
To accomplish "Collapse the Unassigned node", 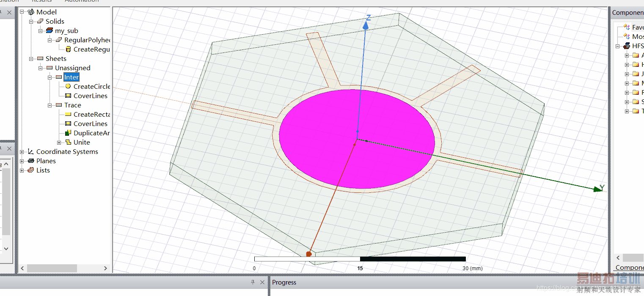I will click(41, 68).
